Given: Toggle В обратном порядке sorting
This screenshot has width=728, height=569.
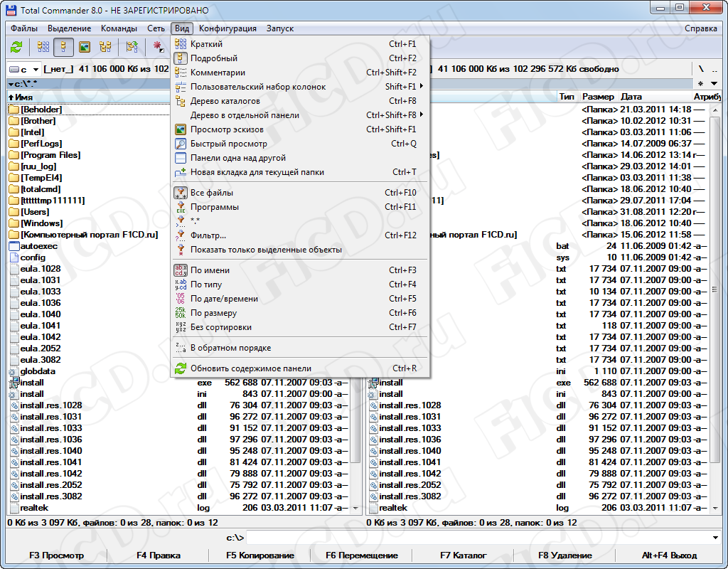Looking at the screenshot, I should point(300,348).
